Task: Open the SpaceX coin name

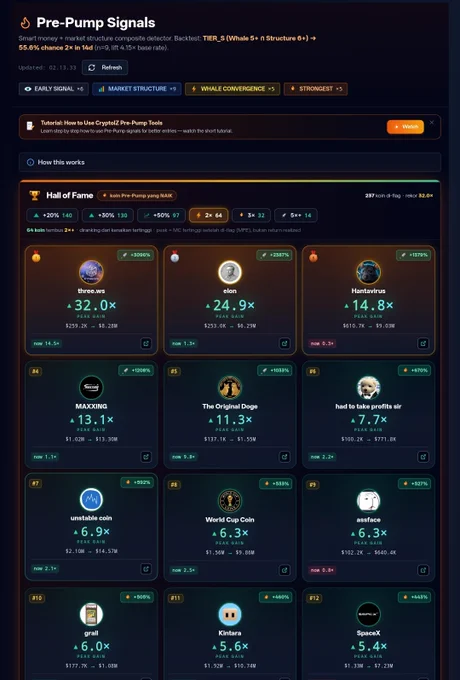Action: [369, 633]
